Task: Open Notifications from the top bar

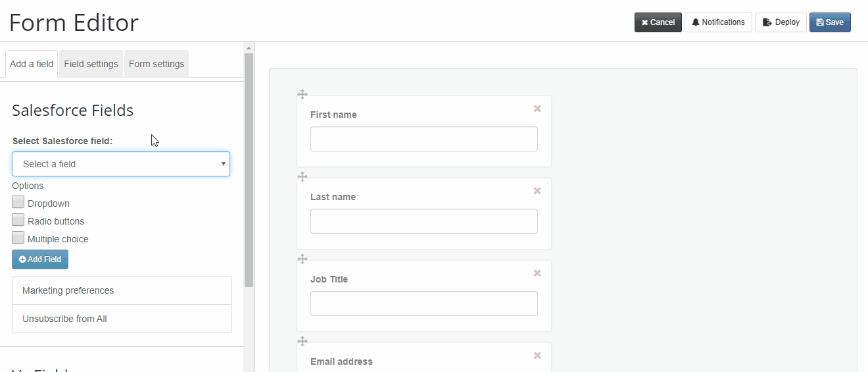Action: click(718, 22)
